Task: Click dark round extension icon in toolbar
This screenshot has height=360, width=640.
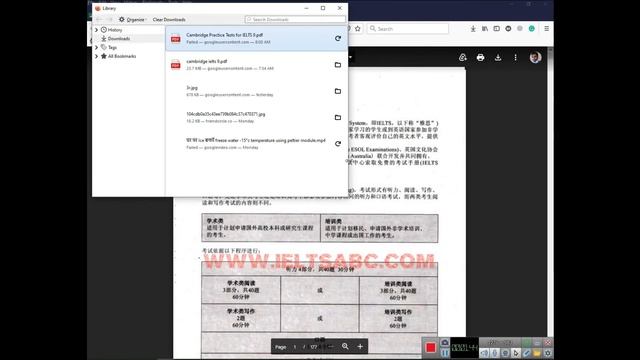Action: [508, 29]
